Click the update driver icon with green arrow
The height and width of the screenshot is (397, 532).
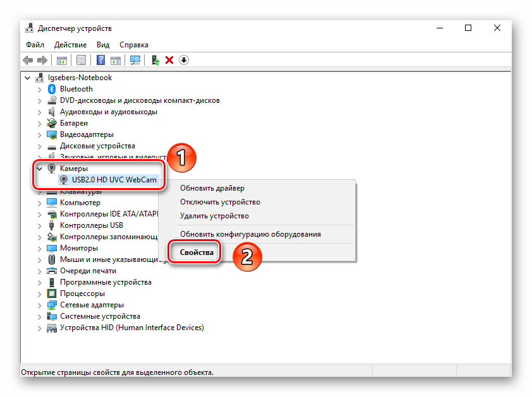point(155,60)
